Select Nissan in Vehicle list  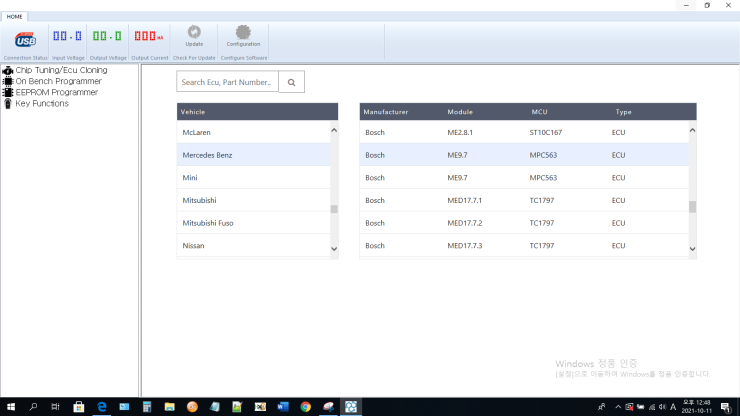pos(253,246)
